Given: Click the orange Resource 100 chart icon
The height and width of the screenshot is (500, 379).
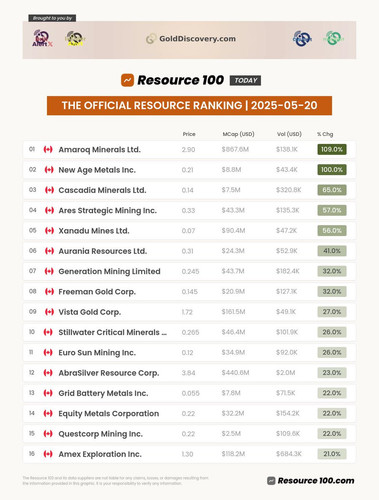Looking at the screenshot, I should (x=127, y=80).
